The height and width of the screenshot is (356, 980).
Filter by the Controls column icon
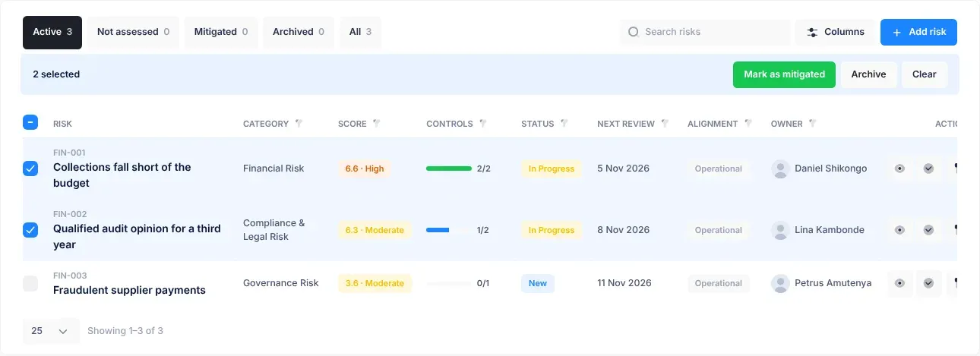(482, 123)
